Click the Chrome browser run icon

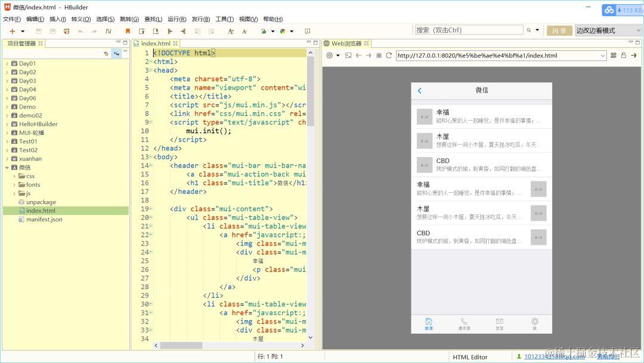click(283, 31)
